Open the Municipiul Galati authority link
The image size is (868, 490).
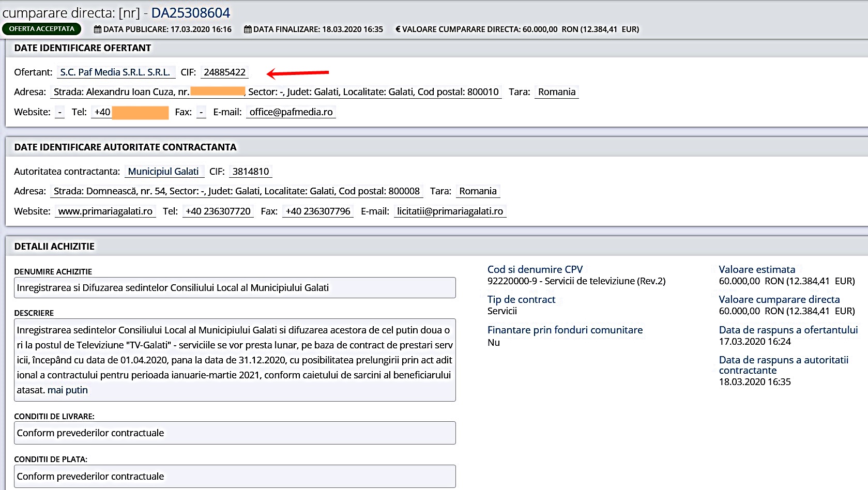[x=163, y=172]
